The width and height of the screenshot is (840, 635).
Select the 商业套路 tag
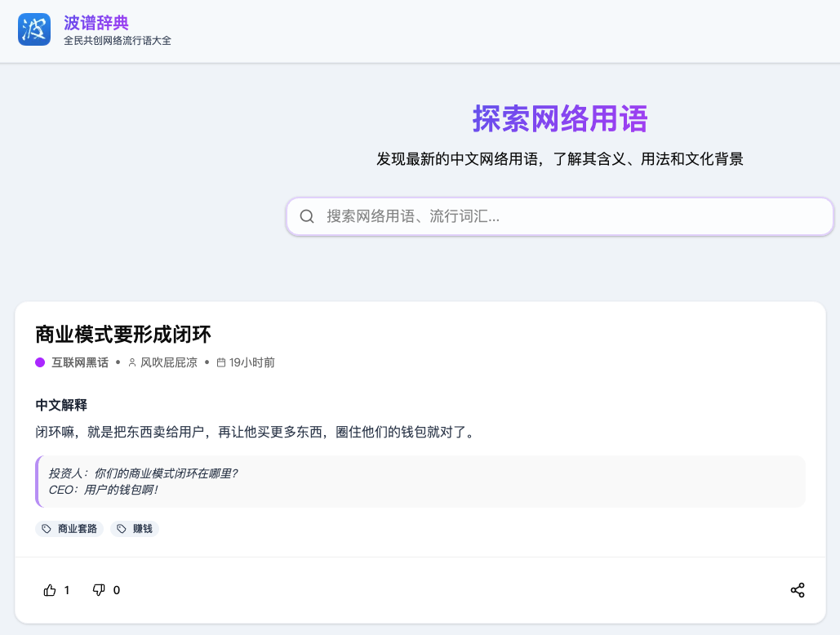tap(77, 529)
